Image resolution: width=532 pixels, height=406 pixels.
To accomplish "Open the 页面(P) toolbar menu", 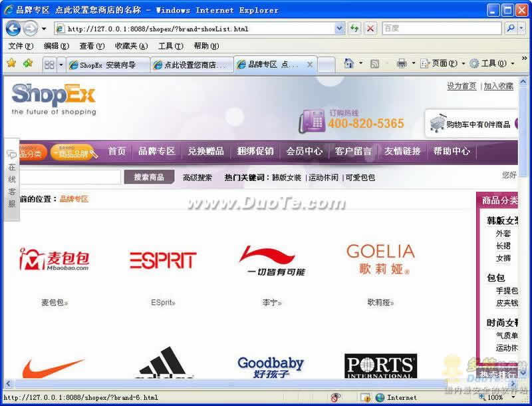I will pyautogui.click(x=442, y=63).
